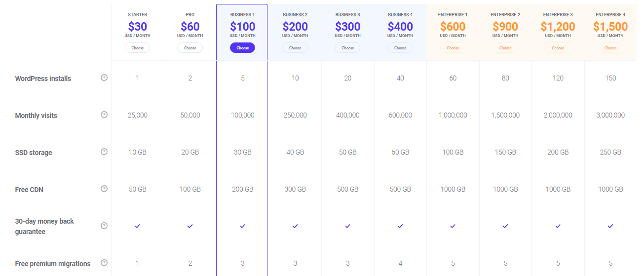Click the Enterprise 4 monthly visits value
This screenshot has width=644, height=276.
[x=610, y=115]
